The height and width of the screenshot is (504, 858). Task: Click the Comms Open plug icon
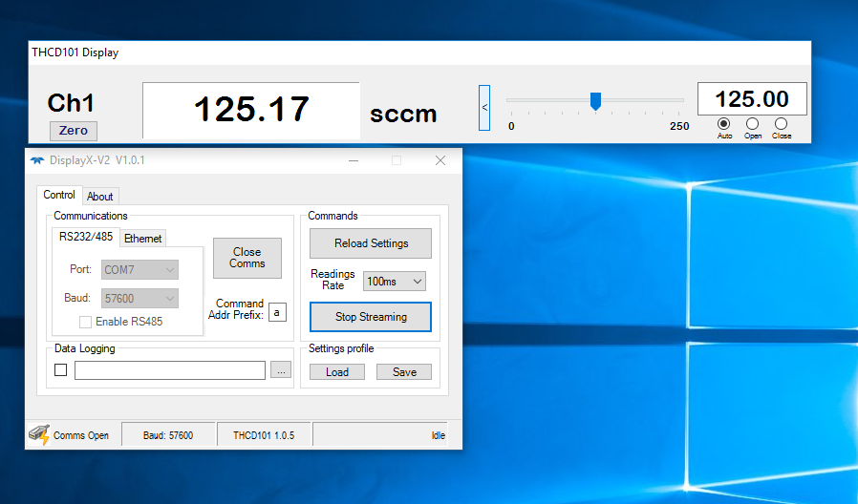point(38,434)
